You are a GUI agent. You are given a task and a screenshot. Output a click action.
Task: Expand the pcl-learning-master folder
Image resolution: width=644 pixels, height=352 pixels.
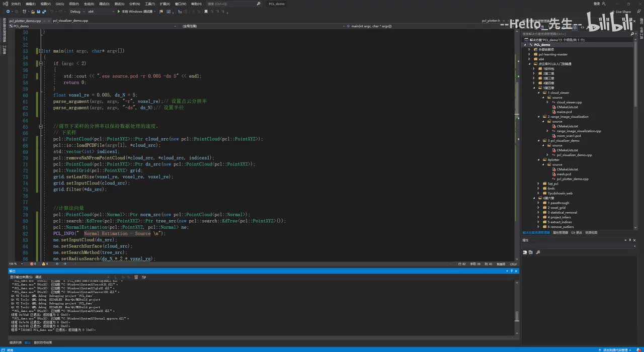coord(529,54)
